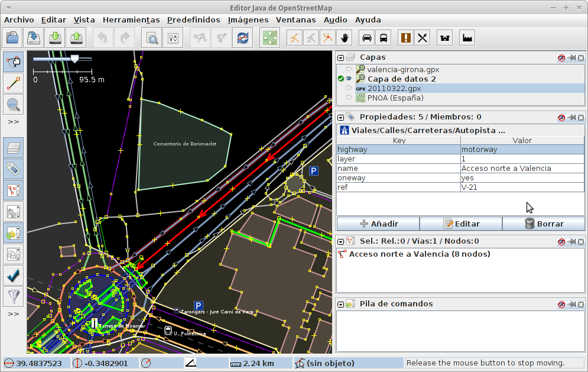The width and height of the screenshot is (588, 372).
Task: Click the car preset icon
Action: point(367,38)
